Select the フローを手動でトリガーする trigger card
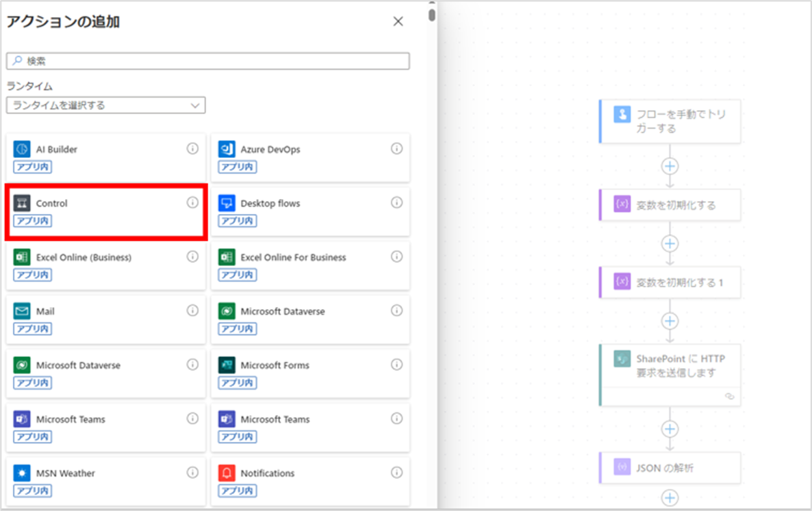The image size is (812, 511). pyautogui.click(x=670, y=121)
